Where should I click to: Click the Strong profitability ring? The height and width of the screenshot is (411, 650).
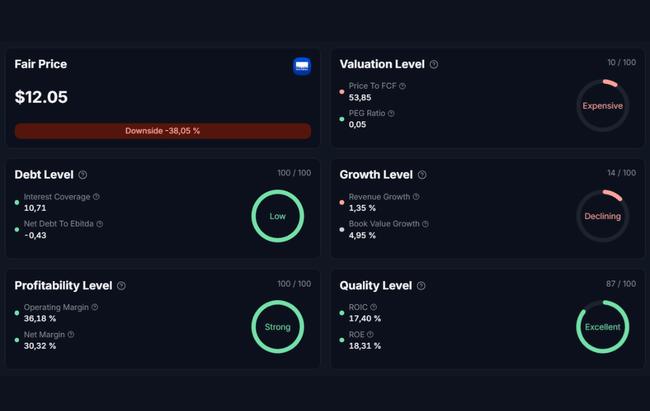pyautogui.click(x=277, y=327)
